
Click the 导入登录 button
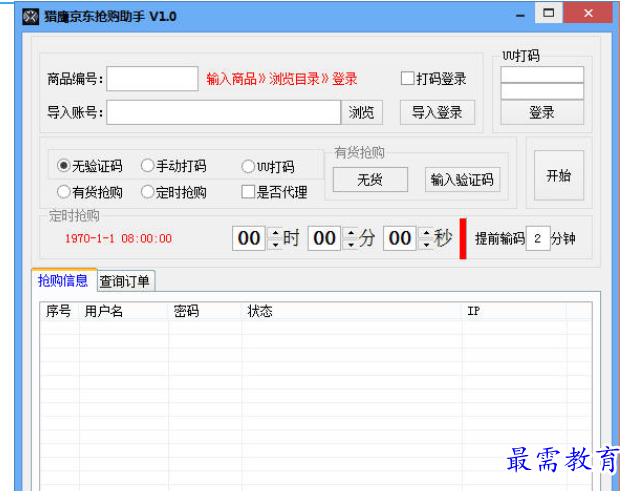[x=437, y=113]
